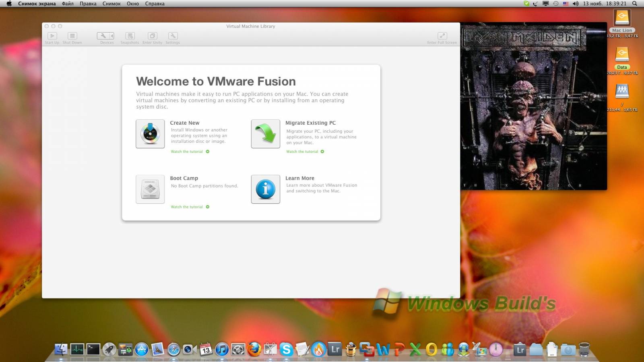The width and height of the screenshot is (644, 362).
Task: Click the date and time in menu bar
Action: (x=605, y=4)
